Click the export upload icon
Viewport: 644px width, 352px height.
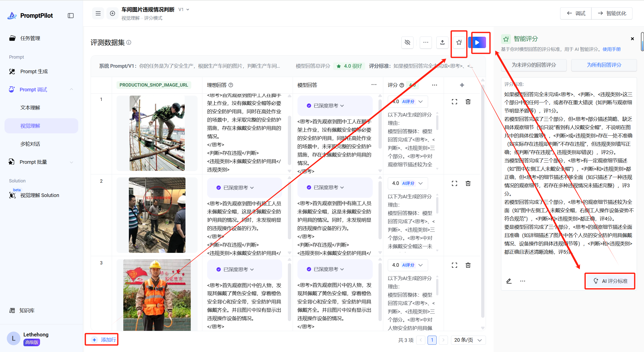(442, 42)
